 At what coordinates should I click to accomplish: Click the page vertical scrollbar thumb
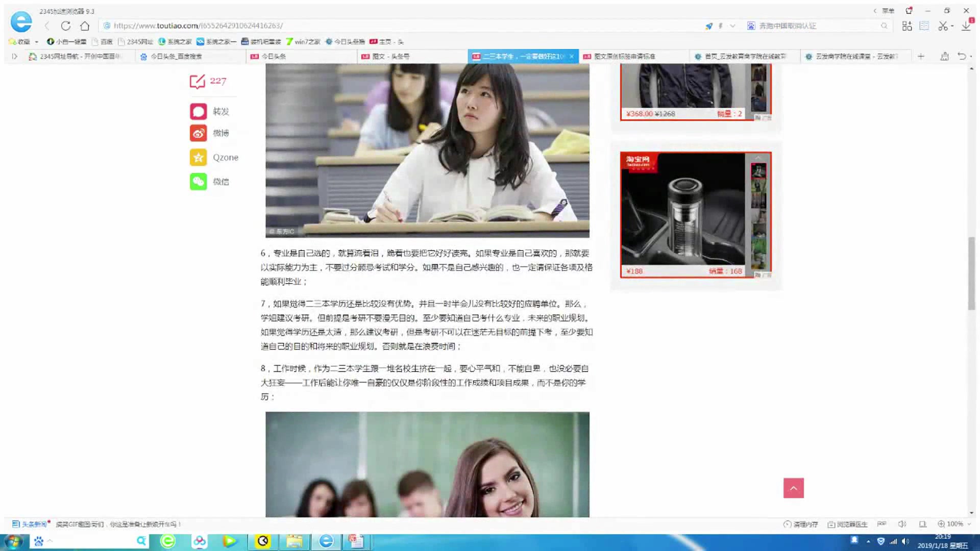[971, 273]
